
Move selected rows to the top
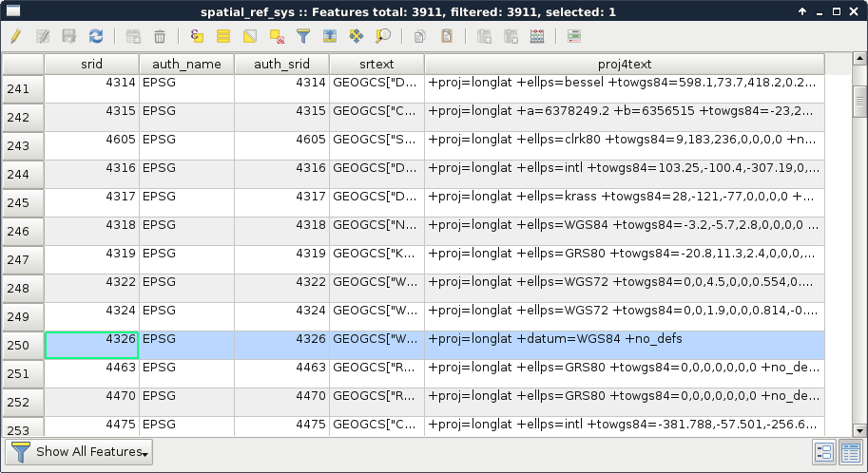coord(330,36)
